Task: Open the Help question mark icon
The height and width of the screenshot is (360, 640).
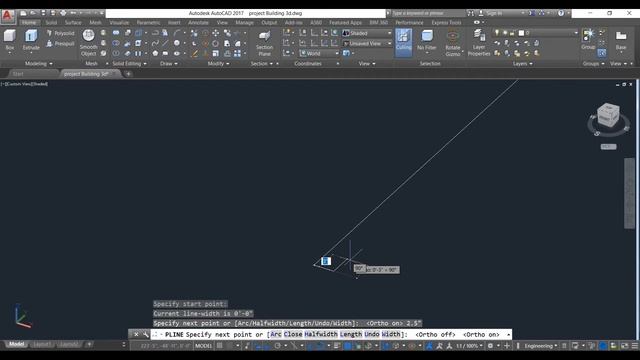Action: click(561, 13)
